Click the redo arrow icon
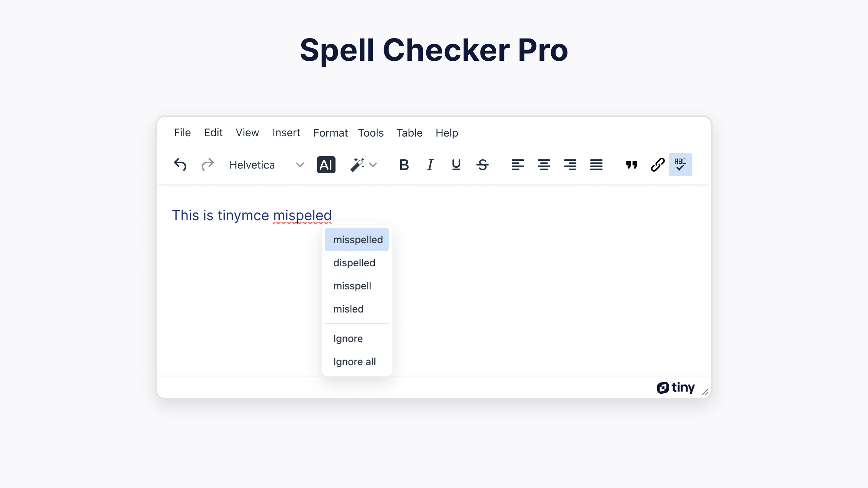 tap(207, 165)
